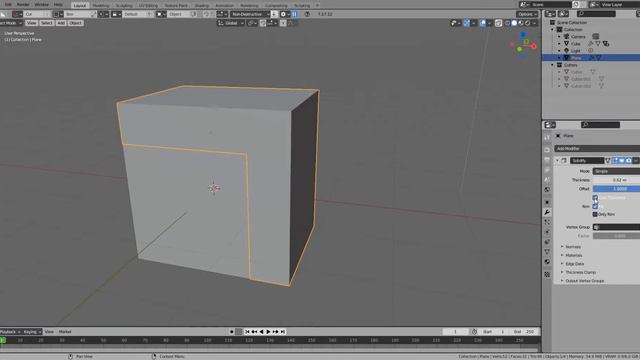Viewport: 640px width, 360px height.
Task: Enable the Only Rim checkbox
Action: [x=595, y=214]
